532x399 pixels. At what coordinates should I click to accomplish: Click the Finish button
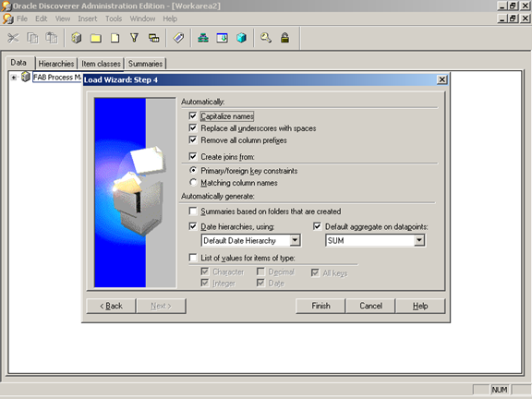click(320, 306)
